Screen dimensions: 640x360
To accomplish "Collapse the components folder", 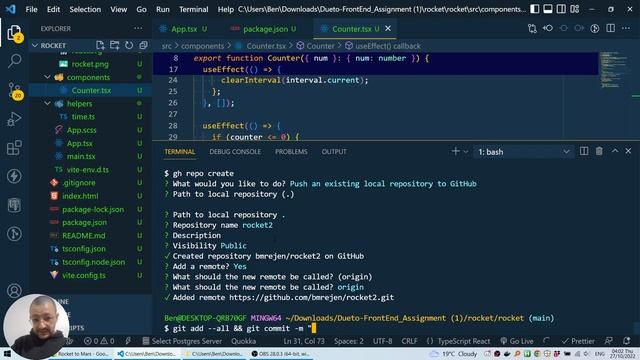I will click(x=47, y=77).
